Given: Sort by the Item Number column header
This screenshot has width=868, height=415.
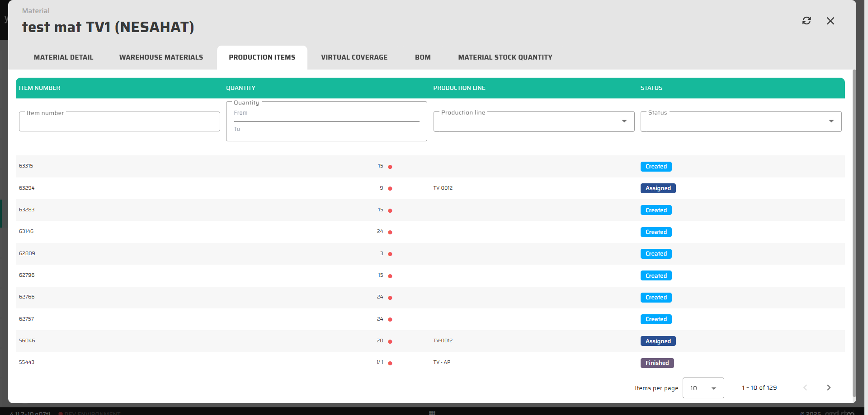Looking at the screenshot, I should pyautogui.click(x=40, y=88).
